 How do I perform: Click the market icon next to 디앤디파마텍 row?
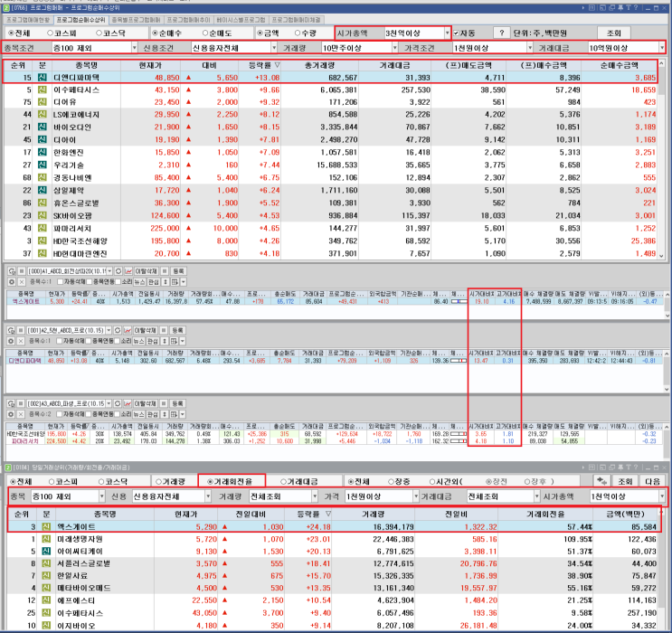click(x=42, y=78)
